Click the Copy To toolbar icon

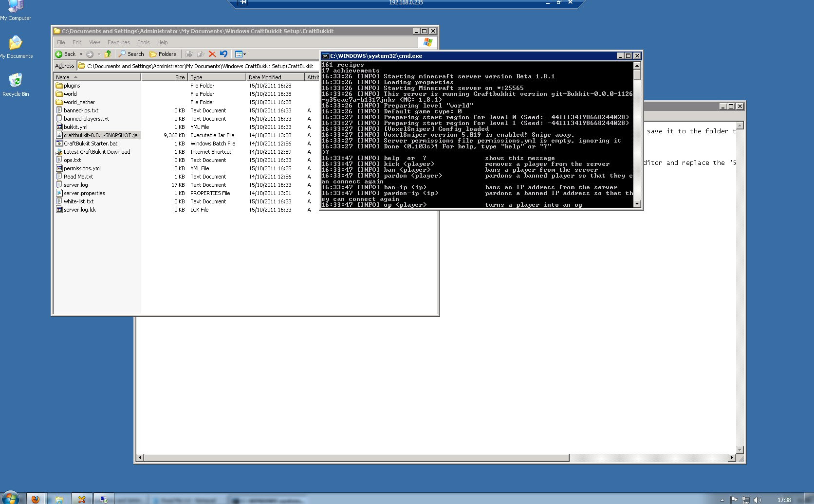[201, 54]
